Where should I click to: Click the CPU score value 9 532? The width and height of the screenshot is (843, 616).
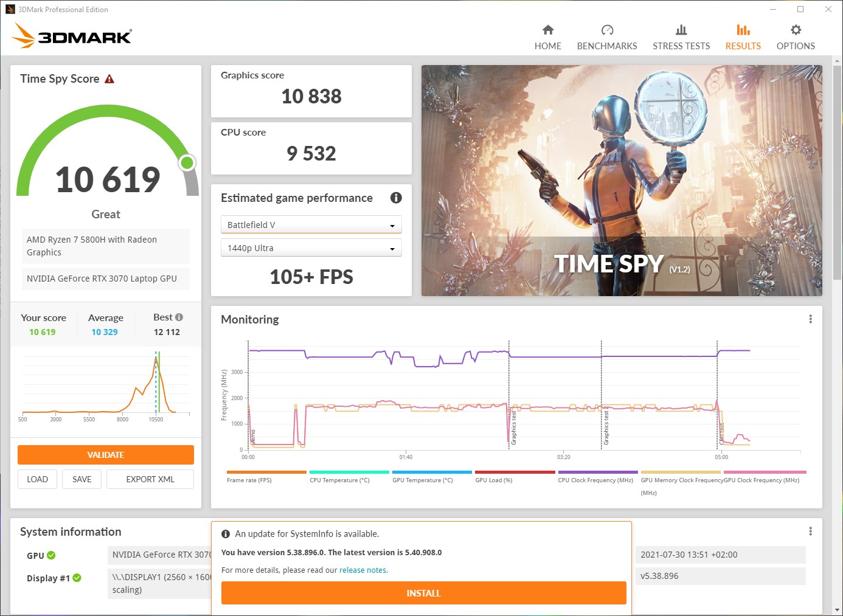[x=311, y=153]
